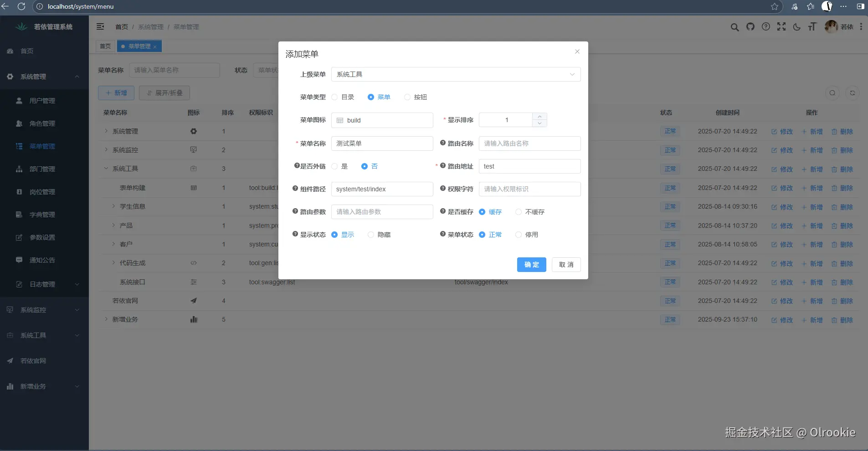This screenshot has height=451, width=868.
Task: Select 隐藏 for 显示状态
Action: [x=370, y=235]
